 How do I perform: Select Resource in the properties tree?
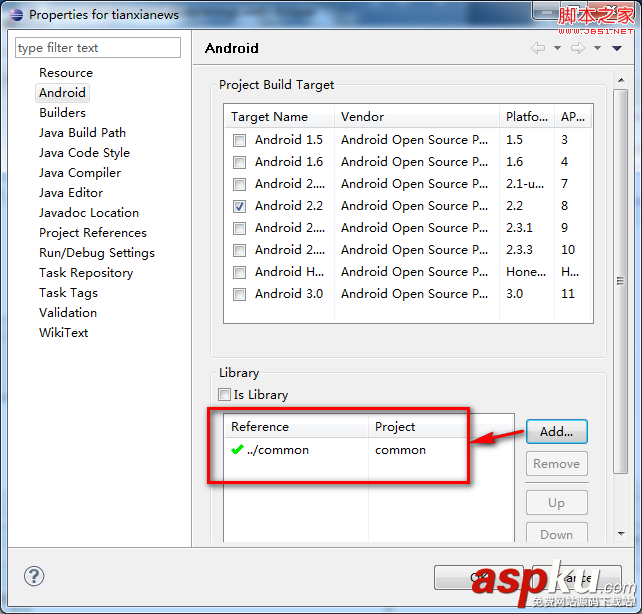pyautogui.click(x=66, y=73)
